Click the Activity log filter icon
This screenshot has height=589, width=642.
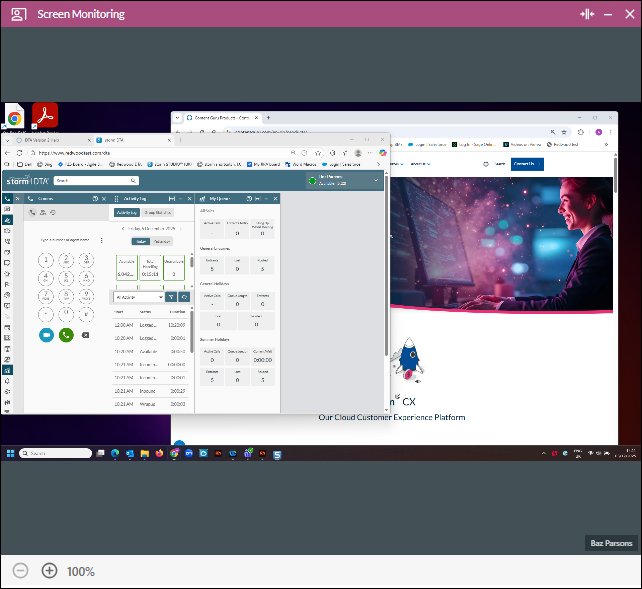click(x=170, y=297)
